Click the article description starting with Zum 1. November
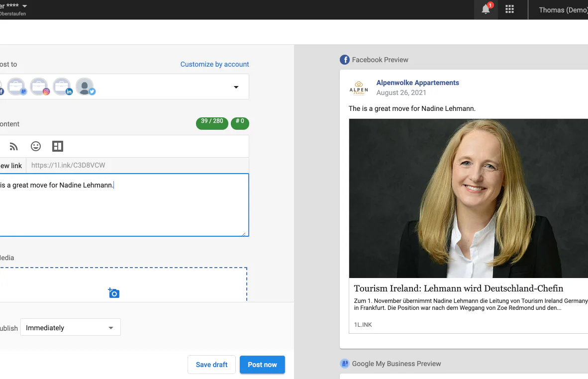Screen dimensions: 588x379 pos(471,304)
